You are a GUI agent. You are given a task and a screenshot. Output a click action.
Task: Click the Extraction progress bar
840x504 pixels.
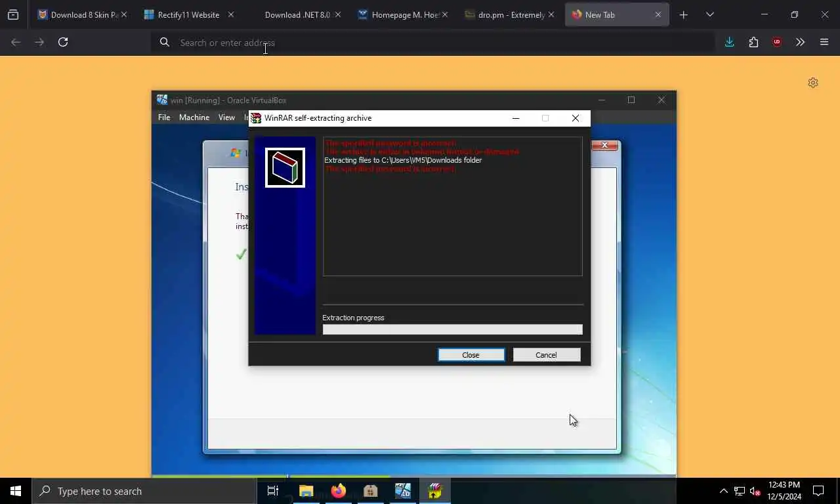pyautogui.click(x=452, y=329)
